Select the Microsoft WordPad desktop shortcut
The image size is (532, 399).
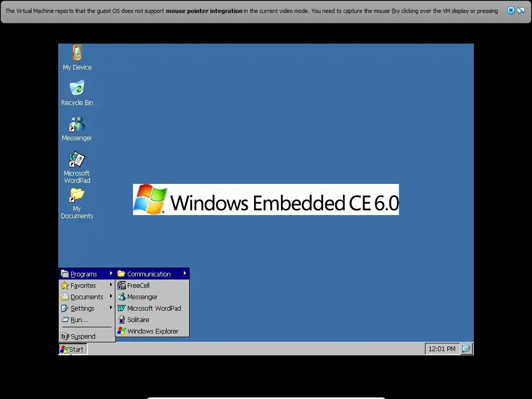click(x=77, y=168)
